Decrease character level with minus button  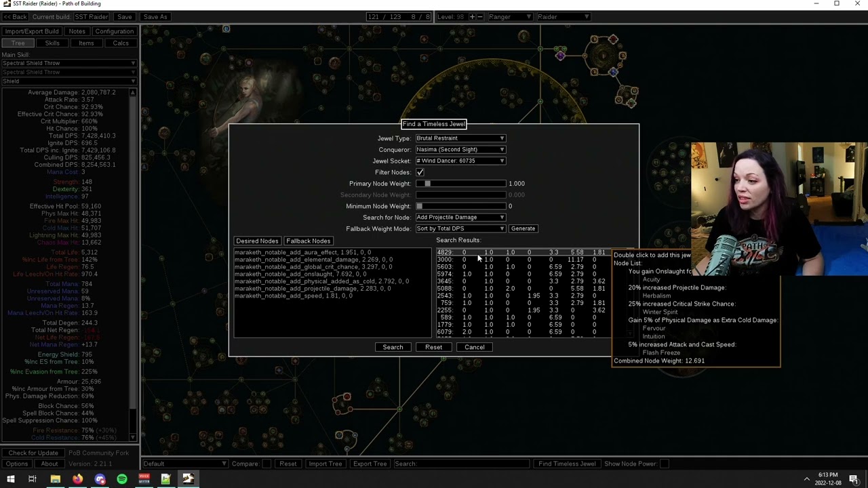tap(480, 16)
